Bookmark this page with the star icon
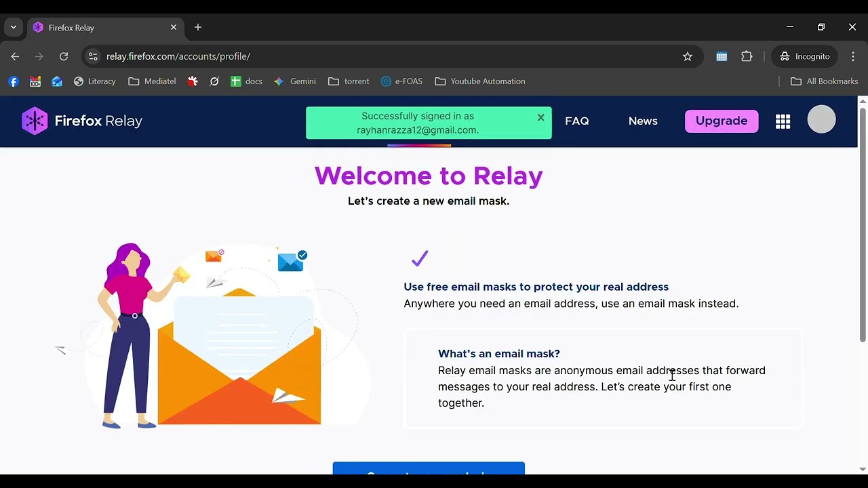The width and height of the screenshot is (868, 488). click(688, 56)
